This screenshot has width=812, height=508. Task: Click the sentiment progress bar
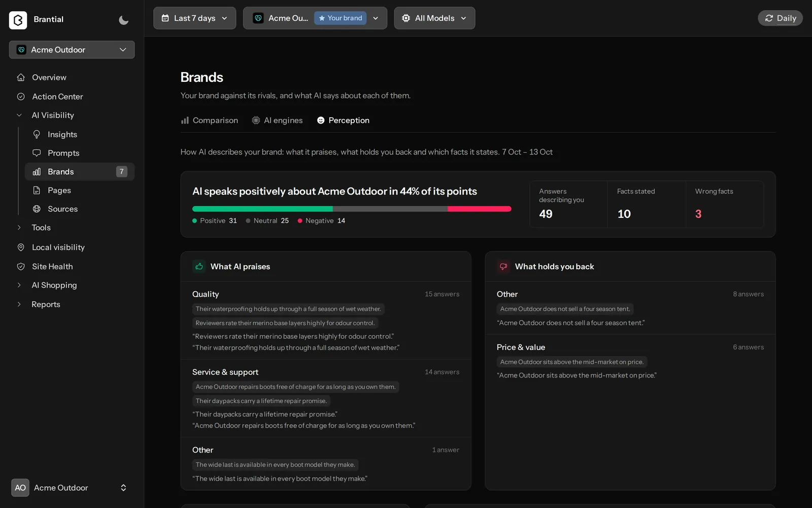[x=352, y=209]
